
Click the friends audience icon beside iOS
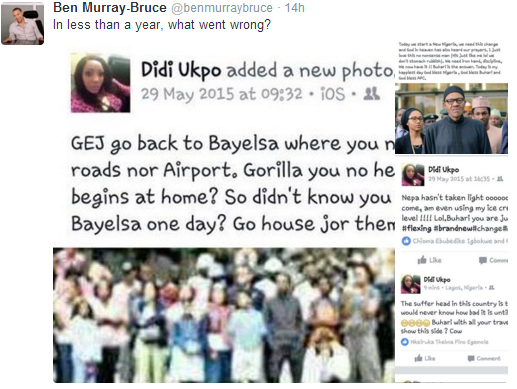point(371,94)
